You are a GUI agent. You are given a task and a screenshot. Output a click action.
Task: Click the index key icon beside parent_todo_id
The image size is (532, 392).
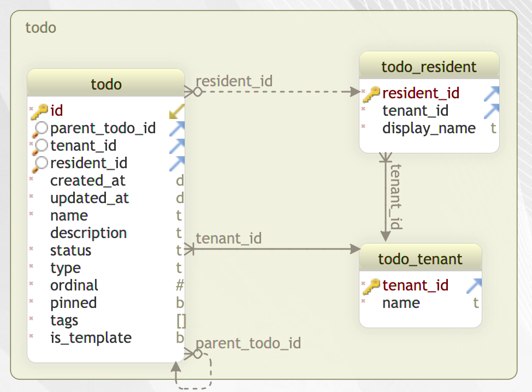pyautogui.click(x=40, y=129)
